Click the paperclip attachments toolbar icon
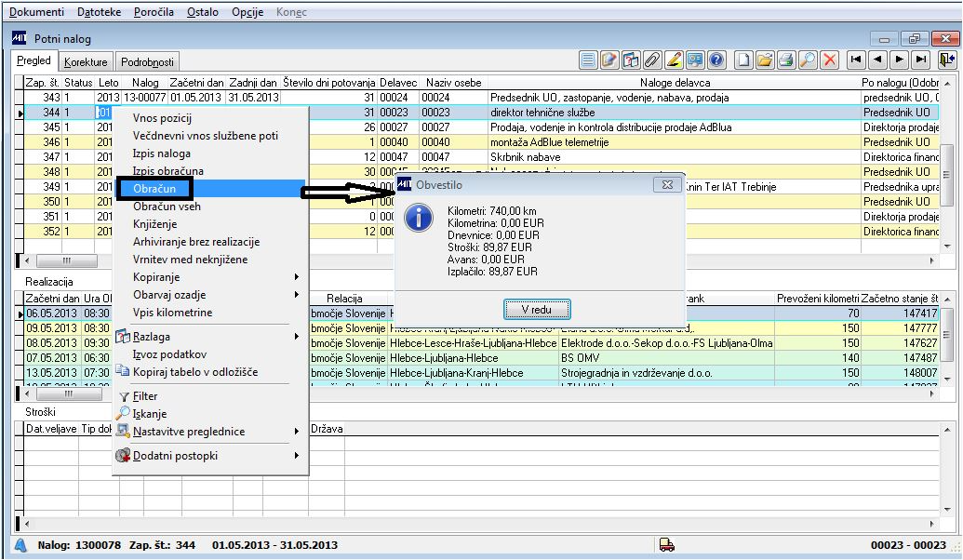963x560 pixels. (652, 60)
